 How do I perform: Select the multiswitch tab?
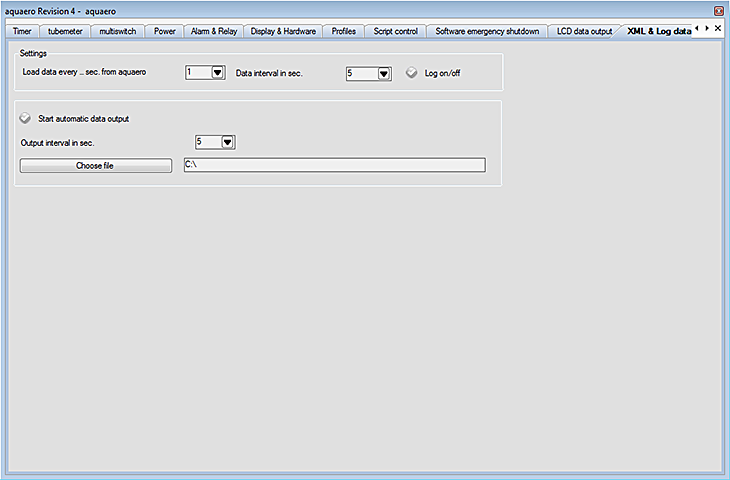(x=118, y=31)
